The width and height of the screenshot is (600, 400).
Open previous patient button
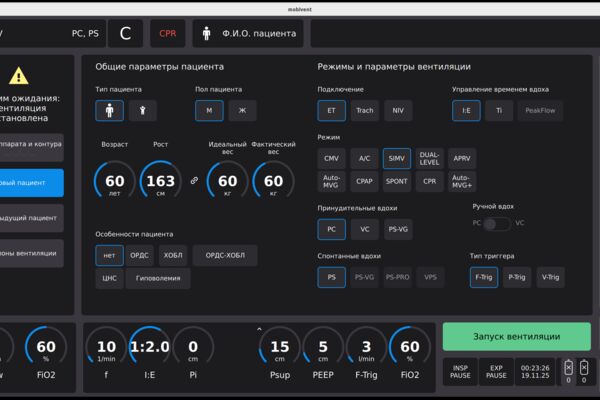(x=31, y=218)
